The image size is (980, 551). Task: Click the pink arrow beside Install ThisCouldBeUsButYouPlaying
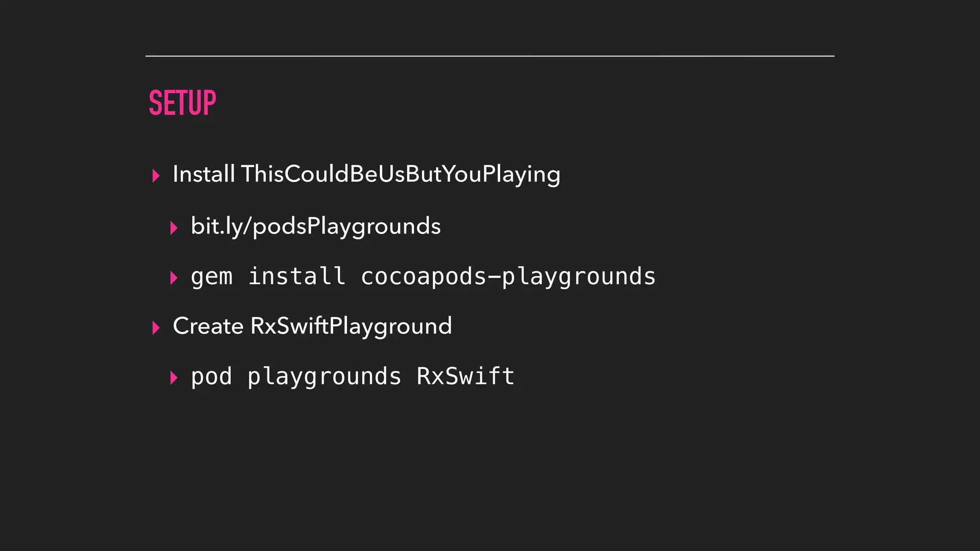pos(156,176)
